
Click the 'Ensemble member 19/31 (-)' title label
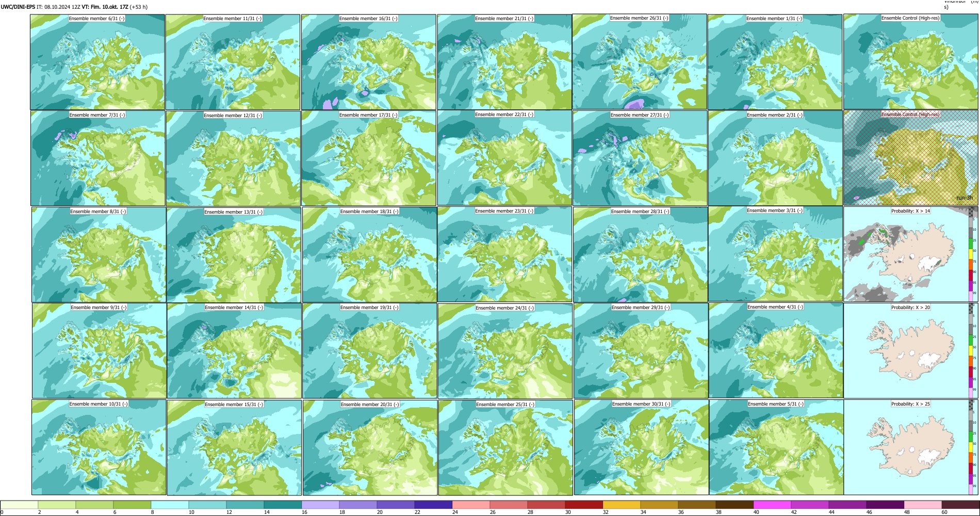[369, 308]
